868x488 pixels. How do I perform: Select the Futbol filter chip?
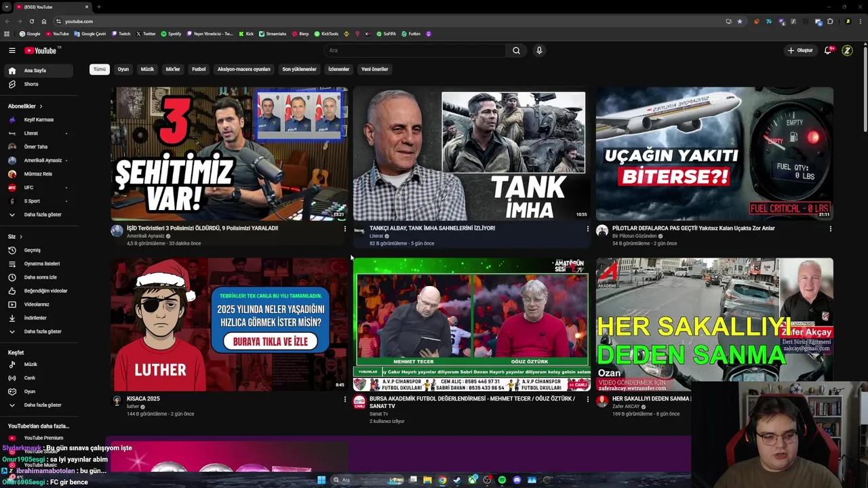(199, 69)
